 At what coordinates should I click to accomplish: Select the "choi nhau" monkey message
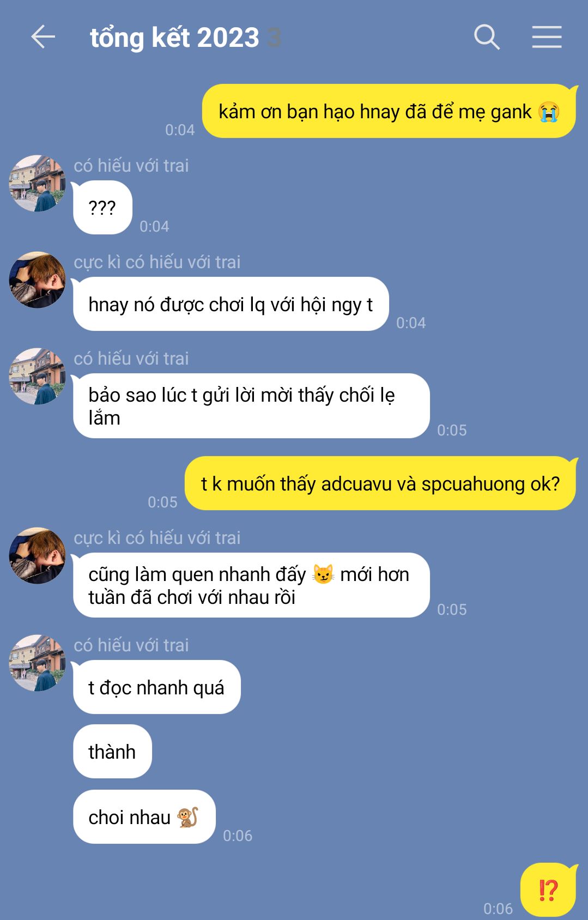[x=144, y=817]
